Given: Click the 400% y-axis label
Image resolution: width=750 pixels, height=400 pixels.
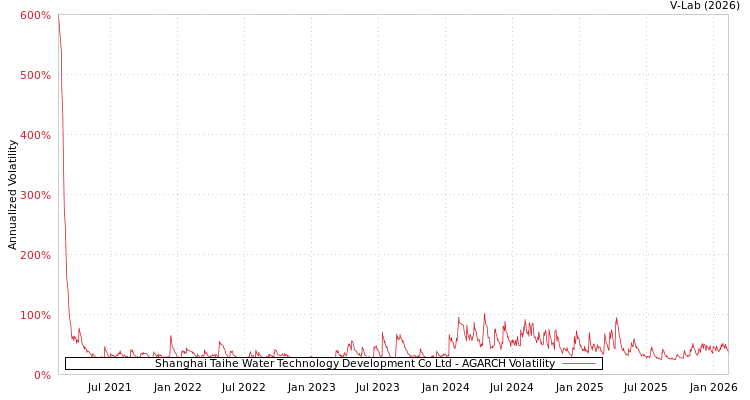Looking at the screenshot, I should (35, 135).
